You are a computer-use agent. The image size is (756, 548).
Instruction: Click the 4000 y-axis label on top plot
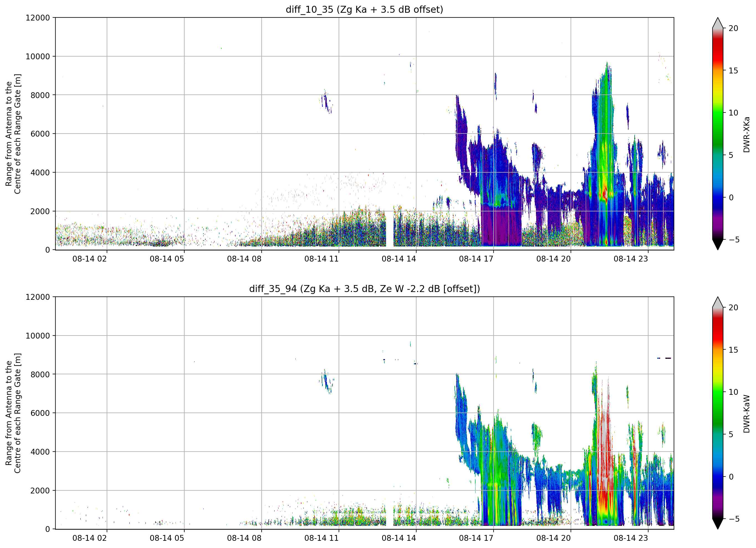(x=40, y=173)
